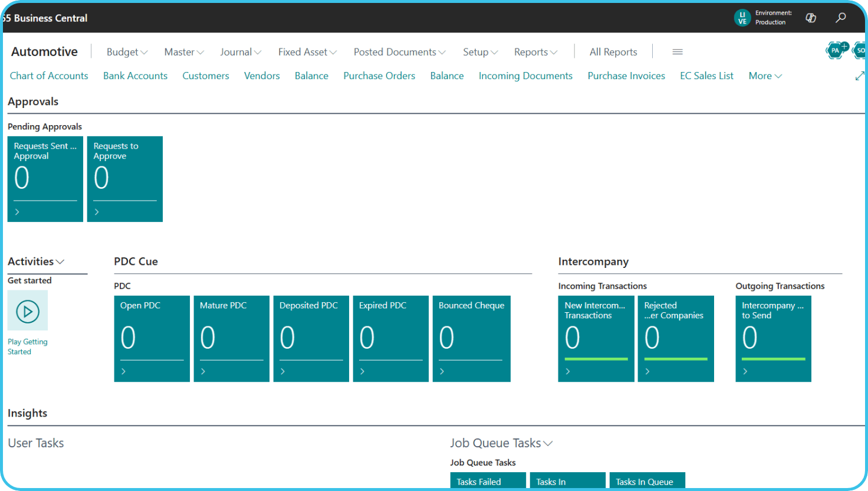Open the Journal dropdown
This screenshot has width=868, height=491.
tap(241, 52)
